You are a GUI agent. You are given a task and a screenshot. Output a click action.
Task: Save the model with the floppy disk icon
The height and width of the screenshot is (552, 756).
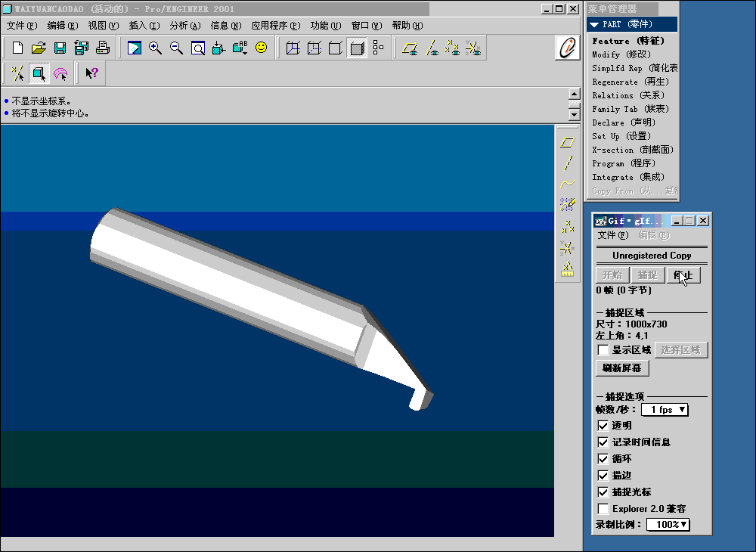[x=60, y=48]
